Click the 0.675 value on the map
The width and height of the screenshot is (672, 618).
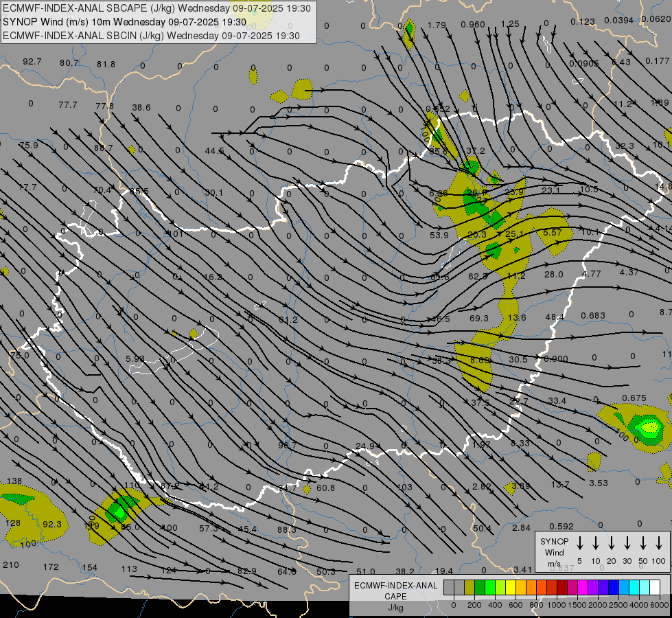[634, 398]
